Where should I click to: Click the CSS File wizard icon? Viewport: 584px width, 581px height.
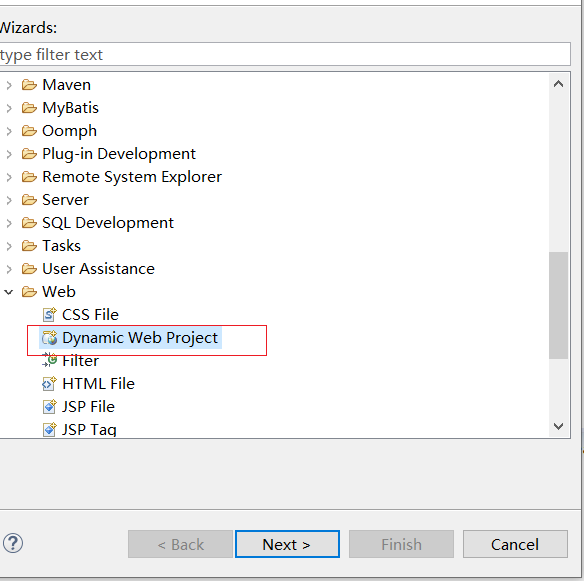(x=50, y=315)
